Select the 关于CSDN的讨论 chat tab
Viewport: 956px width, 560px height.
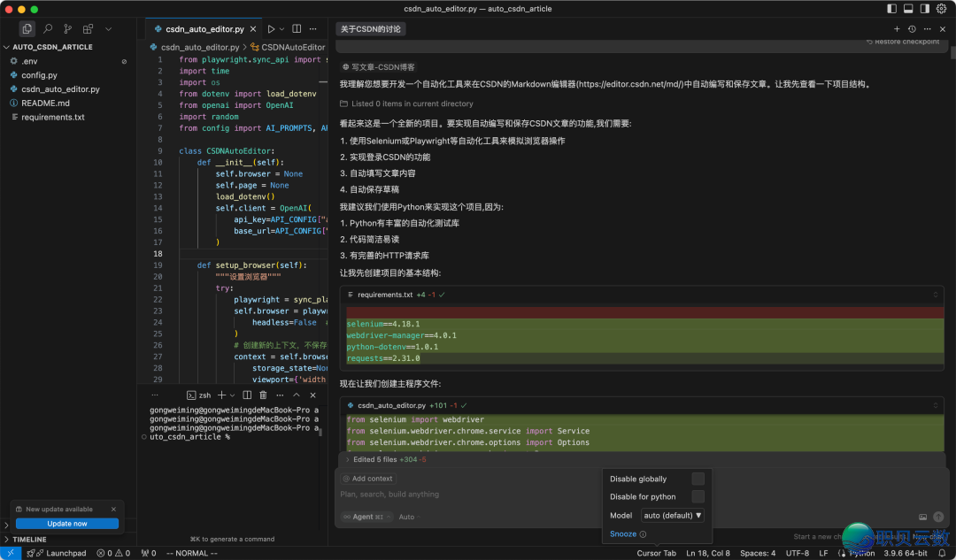pyautogui.click(x=371, y=29)
